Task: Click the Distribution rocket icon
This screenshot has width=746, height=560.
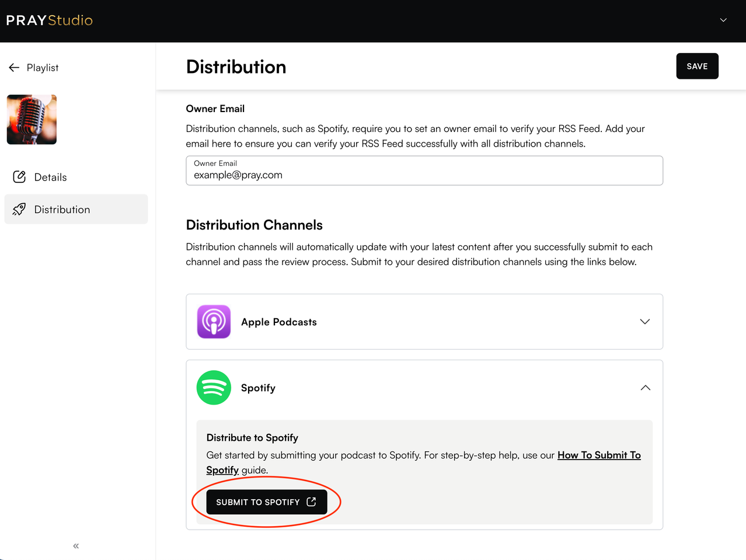Action: [19, 209]
